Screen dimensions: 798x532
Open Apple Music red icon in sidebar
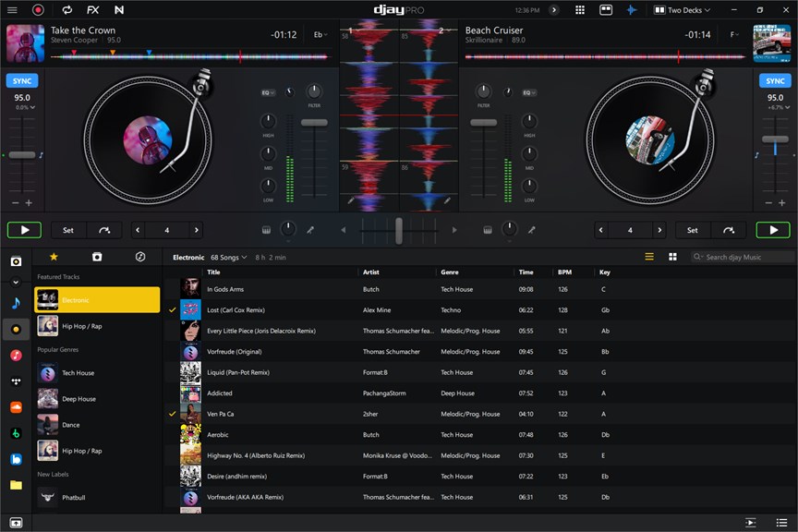tap(16, 355)
